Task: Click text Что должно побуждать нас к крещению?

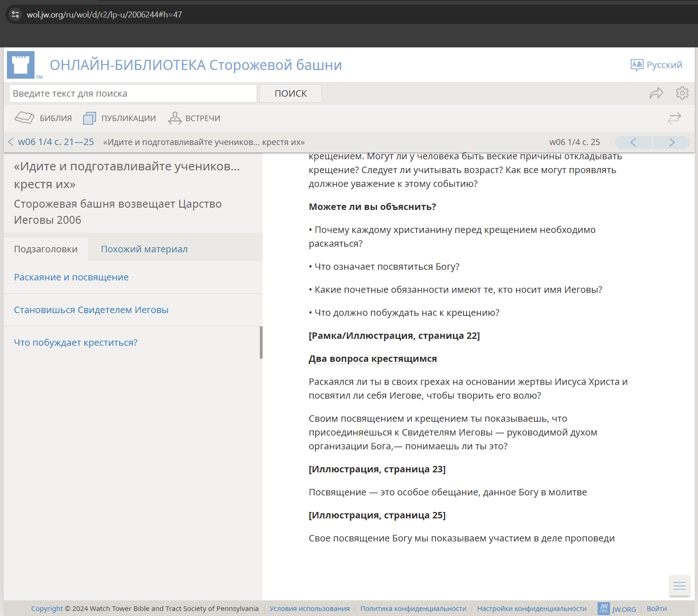Action: [x=407, y=313]
